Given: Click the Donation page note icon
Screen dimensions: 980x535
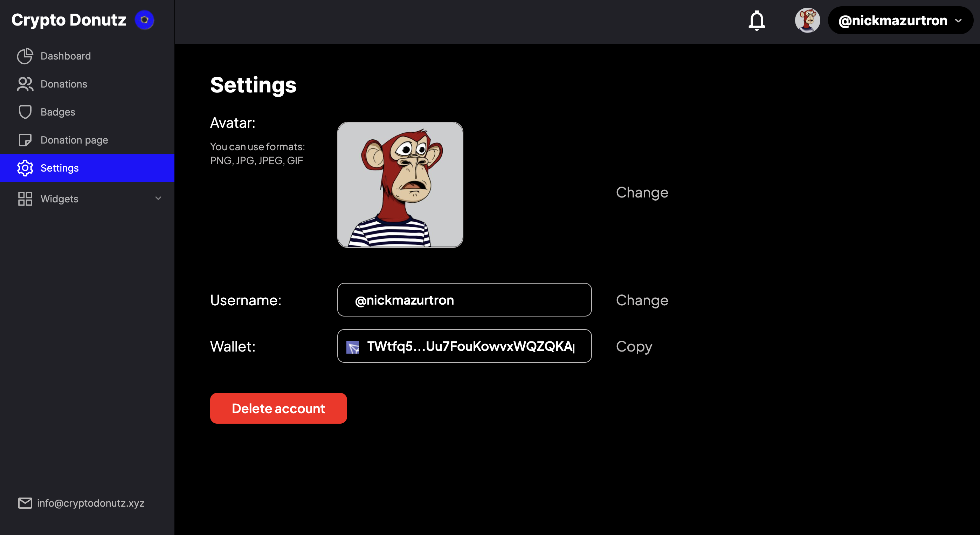Looking at the screenshot, I should (25, 140).
